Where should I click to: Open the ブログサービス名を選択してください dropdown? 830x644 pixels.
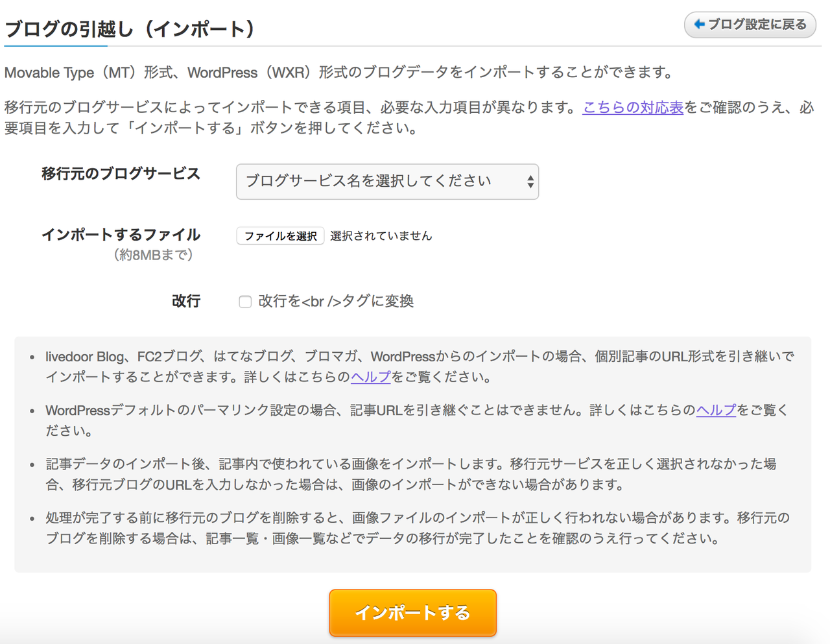[387, 182]
